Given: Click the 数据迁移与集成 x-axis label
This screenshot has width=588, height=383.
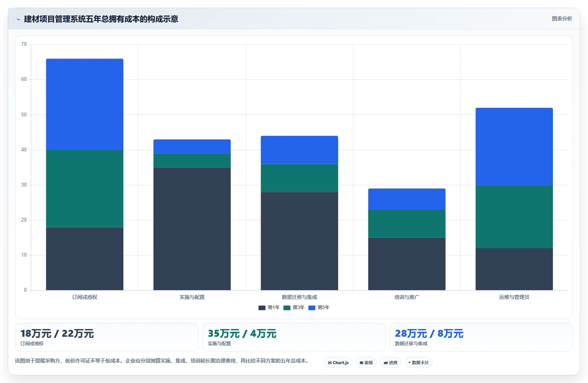Looking at the screenshot, I should pyautogui.click(x=299, y=297).
